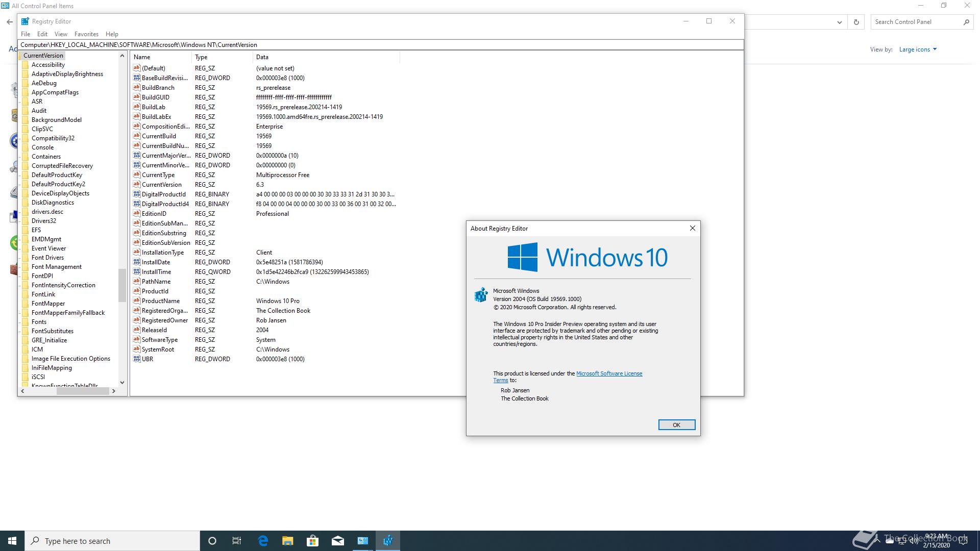Click the CurrentBuild string value icon
Screen dimensions: 980x551
click(x=136, y=136)
